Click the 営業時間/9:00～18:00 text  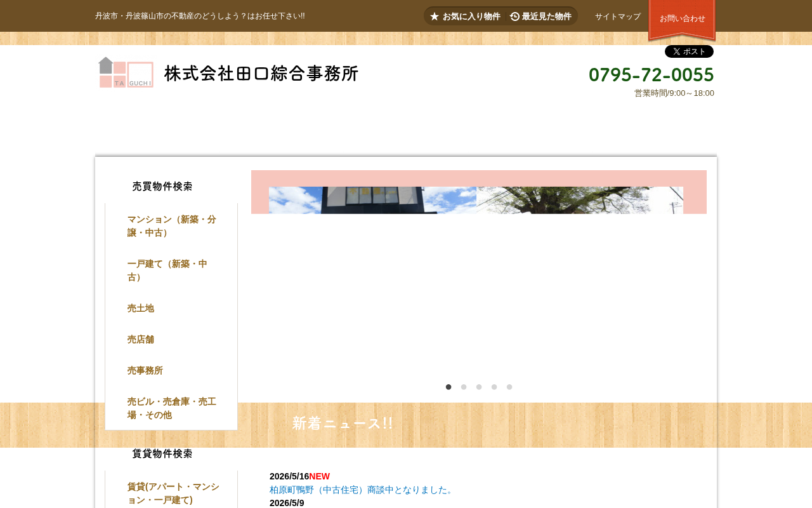pyautogui.click(x=674, y=93)
